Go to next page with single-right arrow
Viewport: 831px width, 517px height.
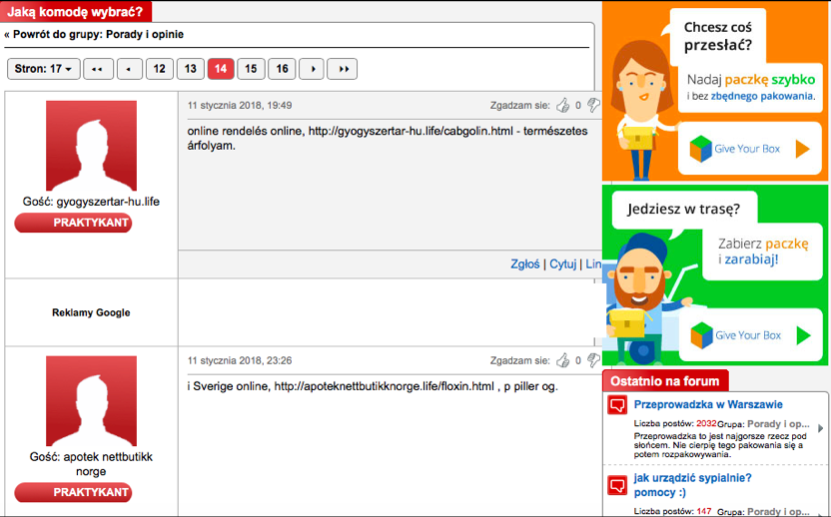[312, 69]
